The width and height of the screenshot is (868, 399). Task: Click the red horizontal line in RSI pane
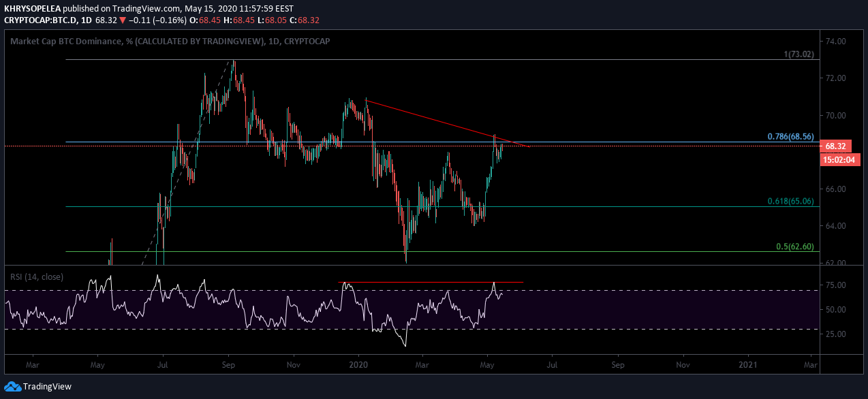click(431, 282)
